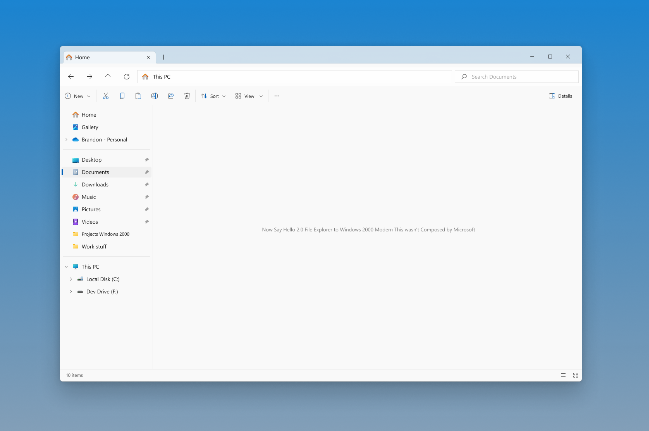Open Home in the navigation pane

[x=106, y=115]
